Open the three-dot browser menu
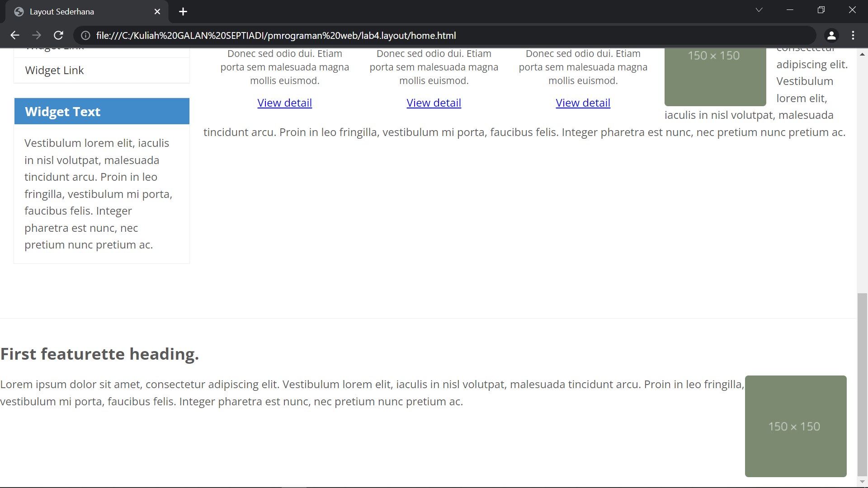The height and width of the screenshot is (488, 868). coord(854,35)
